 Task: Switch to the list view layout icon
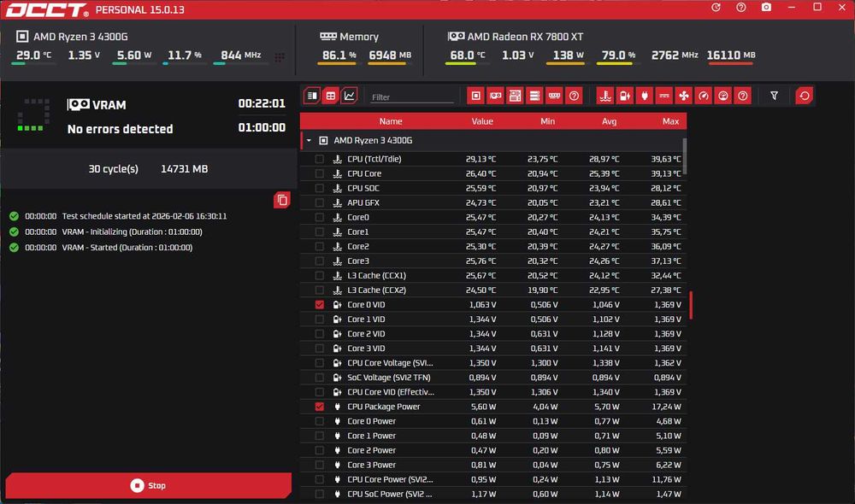pos(312,96)
